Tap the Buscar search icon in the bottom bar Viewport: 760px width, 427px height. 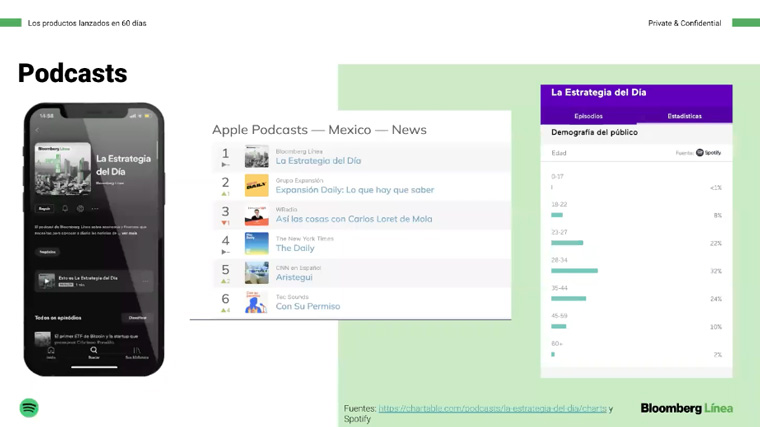(x=94, y=352)
